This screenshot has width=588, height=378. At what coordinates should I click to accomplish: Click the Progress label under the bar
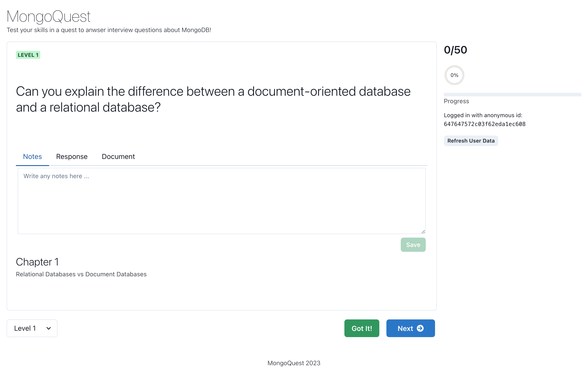[x=456, y=101]
